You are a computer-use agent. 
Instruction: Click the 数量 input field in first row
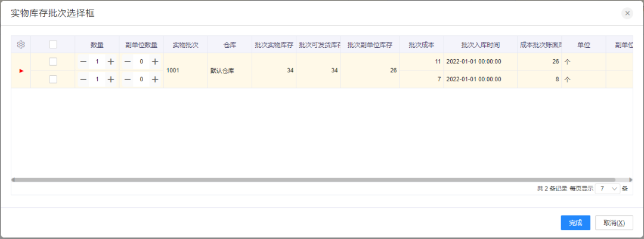click(x=97, y=62)
